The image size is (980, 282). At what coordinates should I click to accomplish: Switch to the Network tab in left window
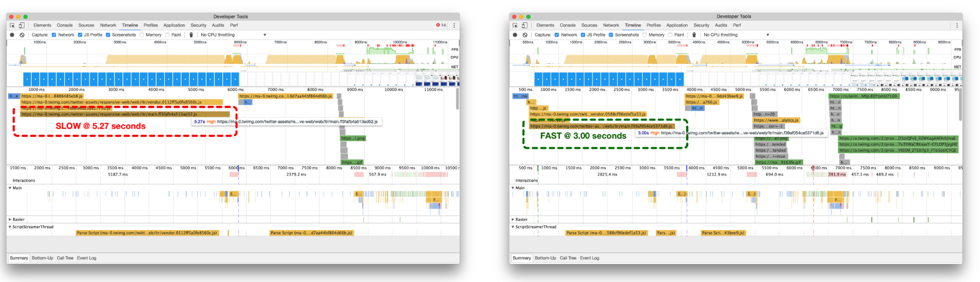tap(108, 25)
